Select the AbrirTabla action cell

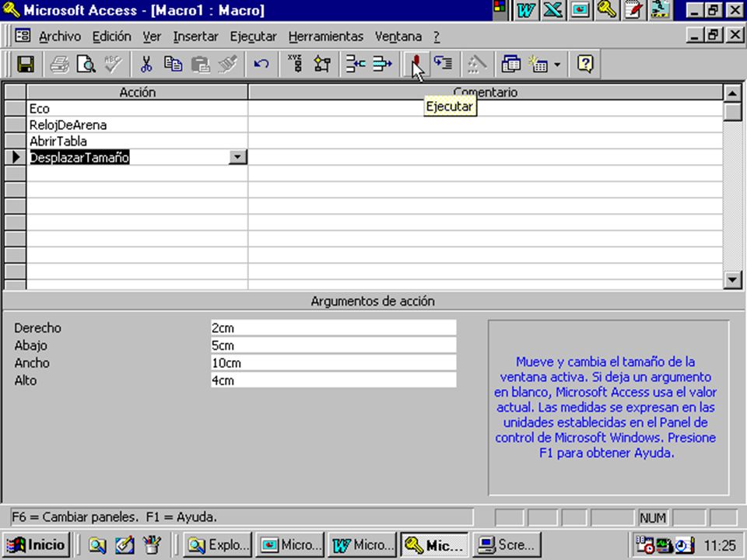(x=137, y=141)
